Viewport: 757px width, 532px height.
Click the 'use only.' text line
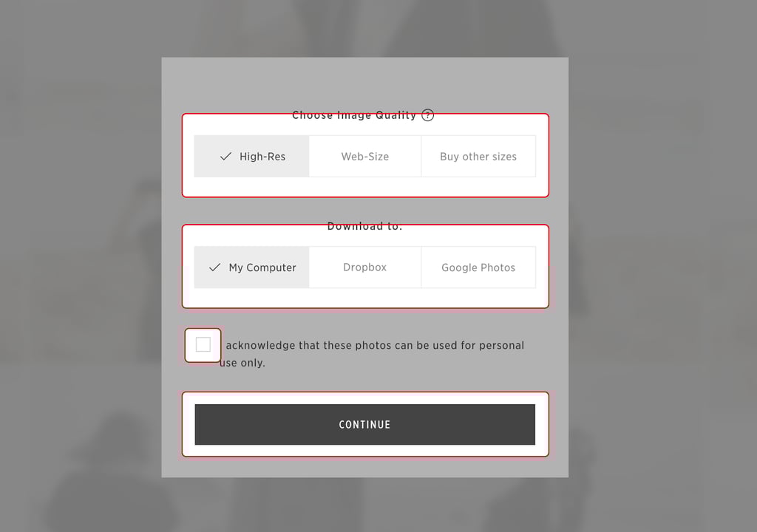coord(242,363)
